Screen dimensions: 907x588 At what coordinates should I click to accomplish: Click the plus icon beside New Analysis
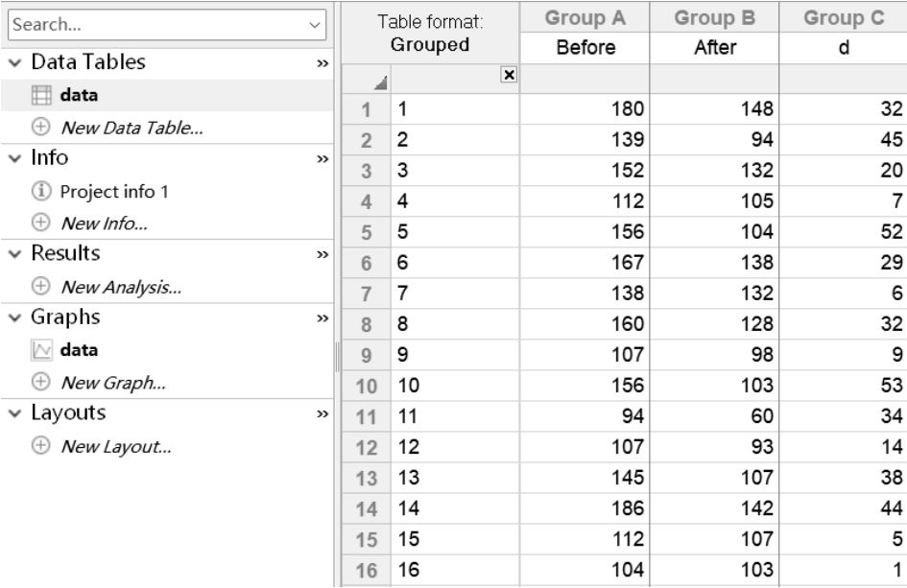click(x=40, y=286)
